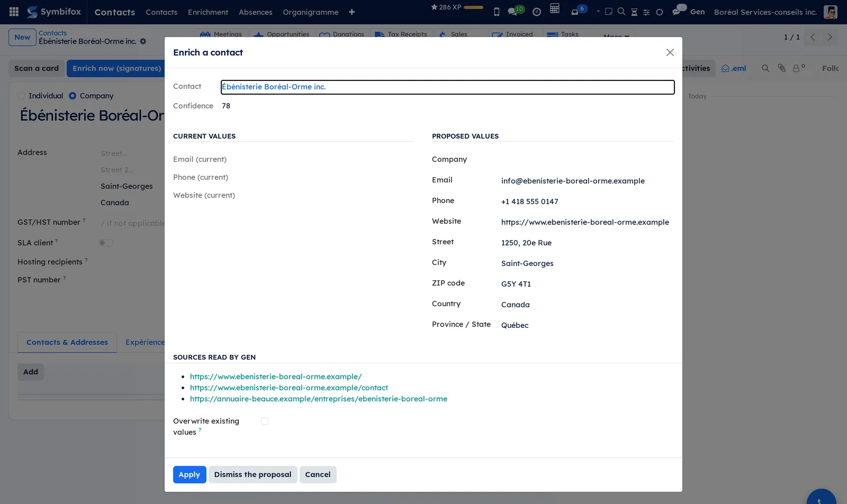The image size is (847, 504).
Task: Open the Organigramme menu
Action: pos(311,12)
